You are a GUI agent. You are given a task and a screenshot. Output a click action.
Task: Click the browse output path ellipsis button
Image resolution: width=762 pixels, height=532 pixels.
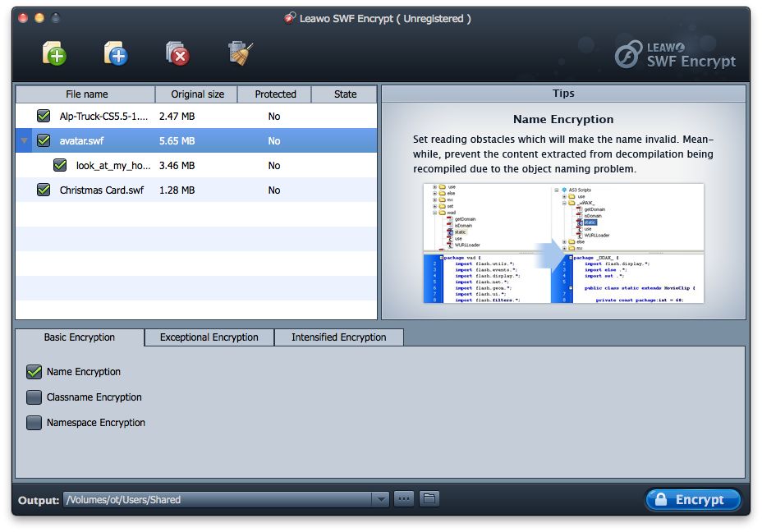[x=403, y=499]
